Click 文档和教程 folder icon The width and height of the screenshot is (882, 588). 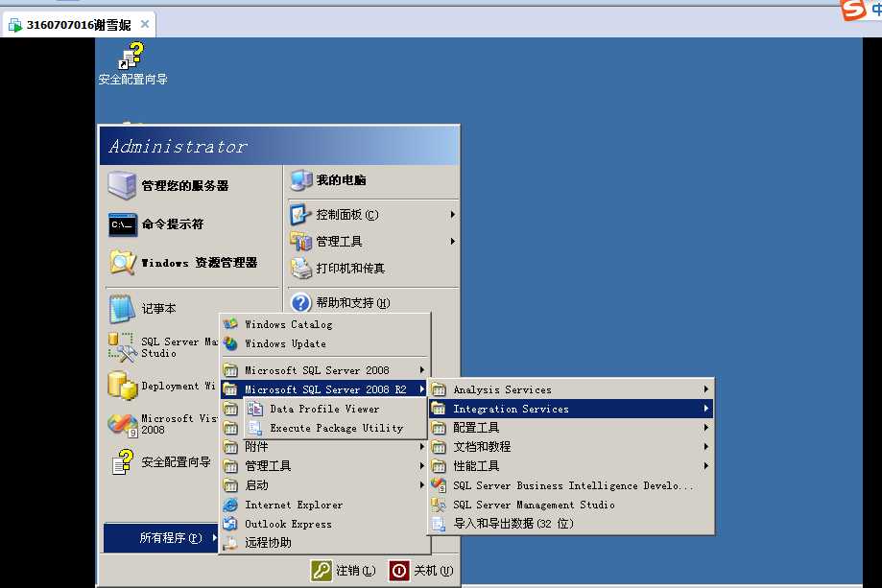click(x=439, y=447)
